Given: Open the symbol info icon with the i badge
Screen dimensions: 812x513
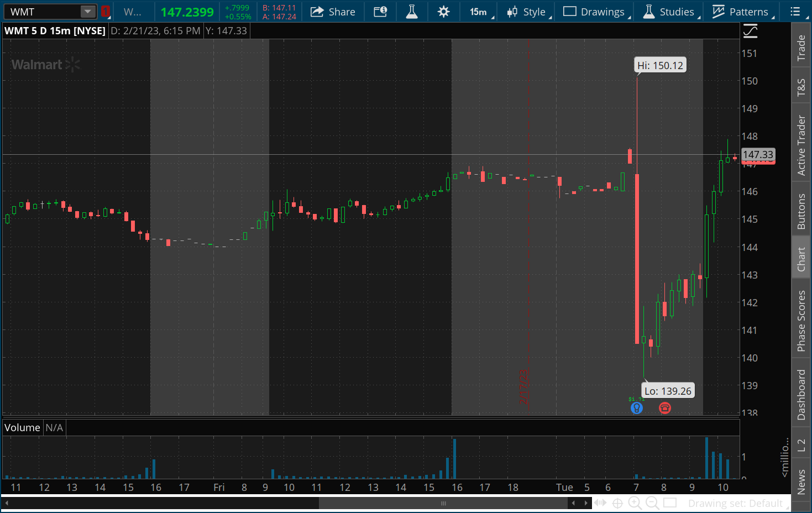Looking at the screenshot, I should coord(380,12).
